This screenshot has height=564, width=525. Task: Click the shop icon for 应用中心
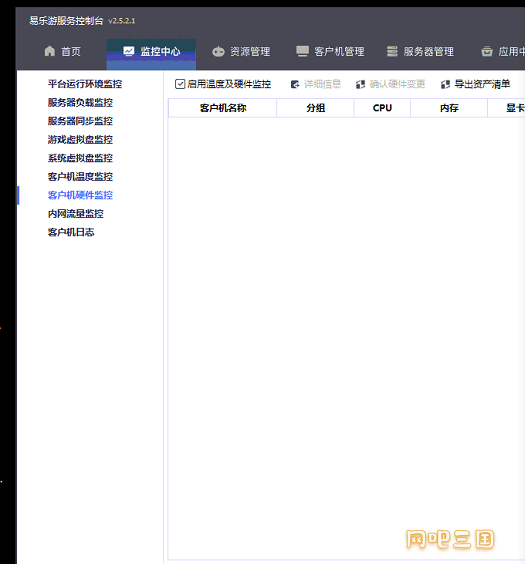pos(487,51)
